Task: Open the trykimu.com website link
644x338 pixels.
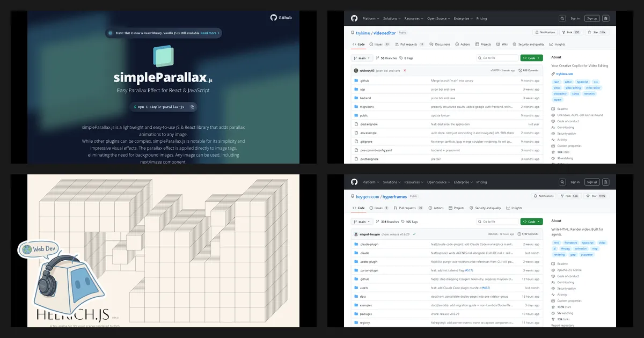Action: [565, 74]
